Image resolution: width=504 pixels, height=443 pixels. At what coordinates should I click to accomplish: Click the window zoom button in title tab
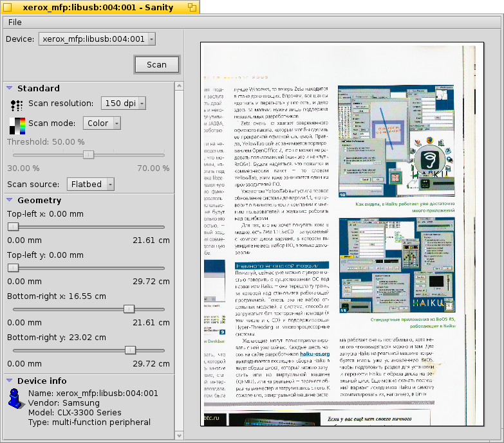coord(192,7)
